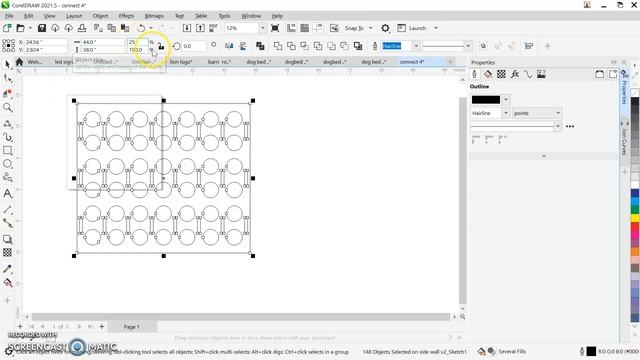Image resolution: width=640 pixels, height=360 pixels.
Task: Select the Drop Shadow tool
Action: click(7, 239)
